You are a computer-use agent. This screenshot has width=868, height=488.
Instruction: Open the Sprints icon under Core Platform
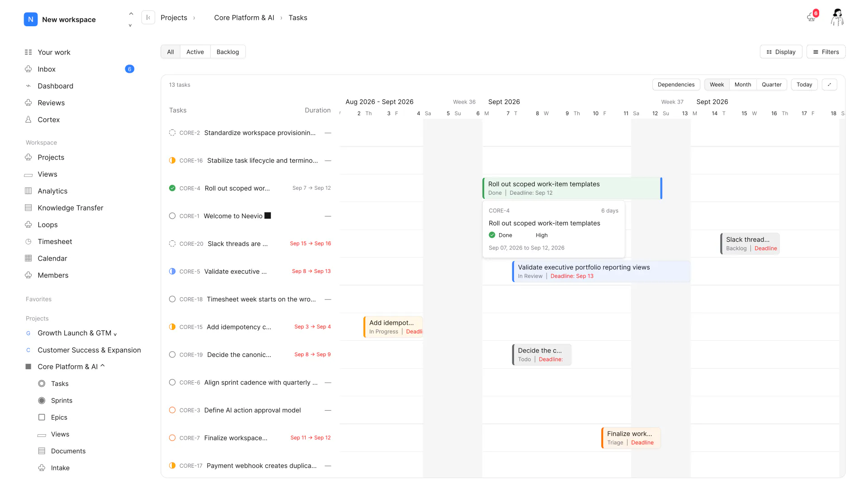pos(42,401)
